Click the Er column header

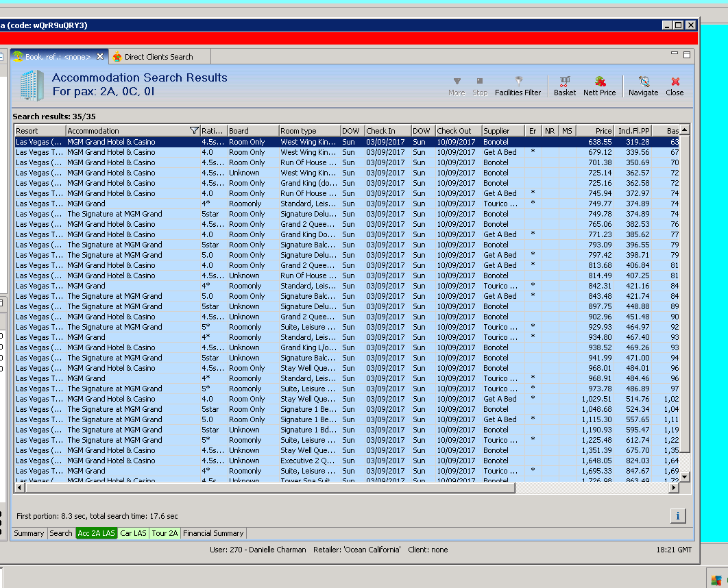point(533,131)
